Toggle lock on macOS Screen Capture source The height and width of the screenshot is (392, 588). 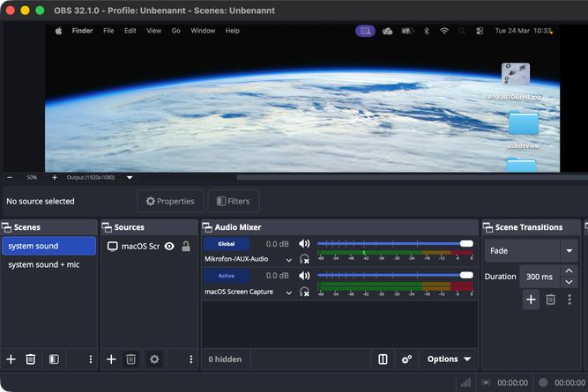(x=186, y=247)
